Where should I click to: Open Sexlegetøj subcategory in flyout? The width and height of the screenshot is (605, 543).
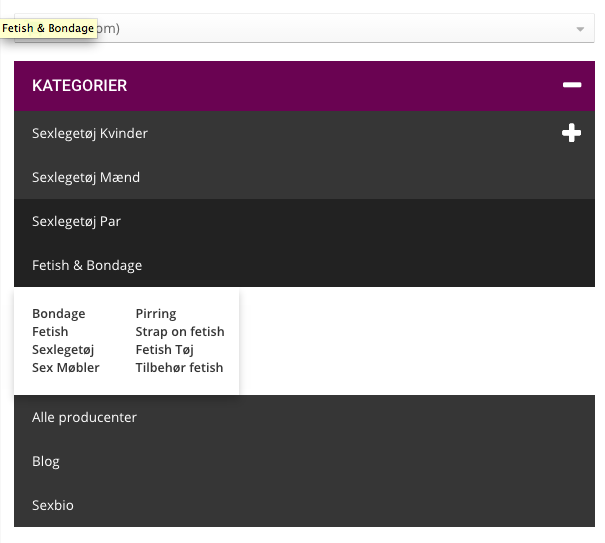[63, 350]
